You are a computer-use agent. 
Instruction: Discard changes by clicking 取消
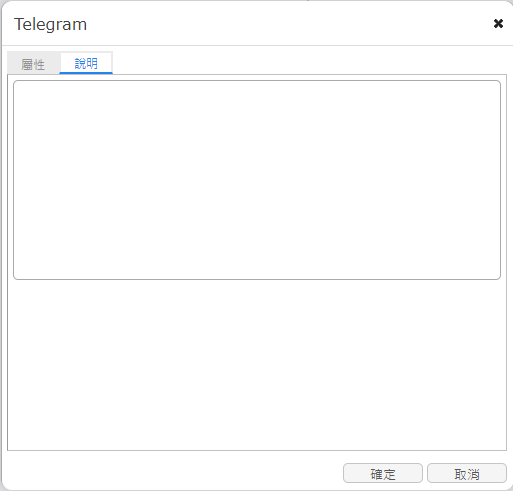click(467, 473)
